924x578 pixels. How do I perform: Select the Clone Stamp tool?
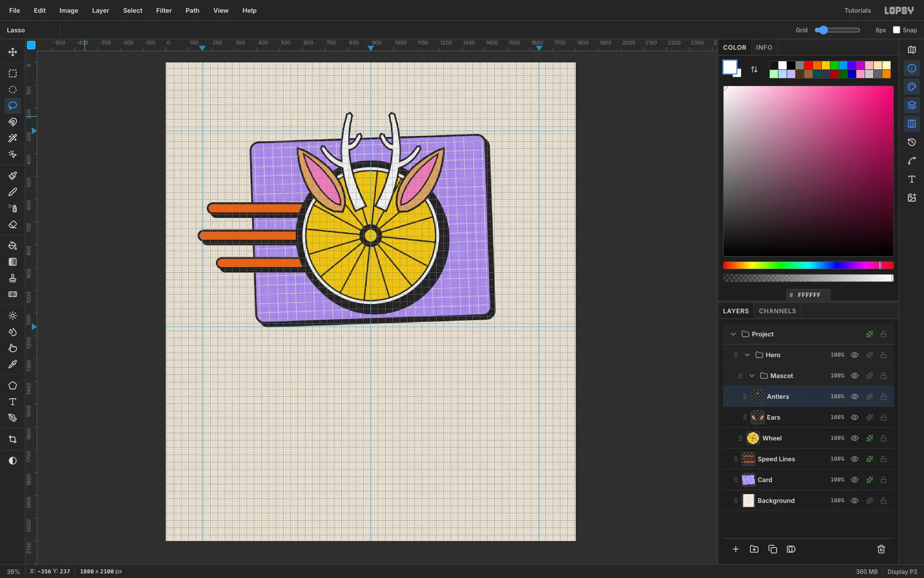click(x=13, y=278)
